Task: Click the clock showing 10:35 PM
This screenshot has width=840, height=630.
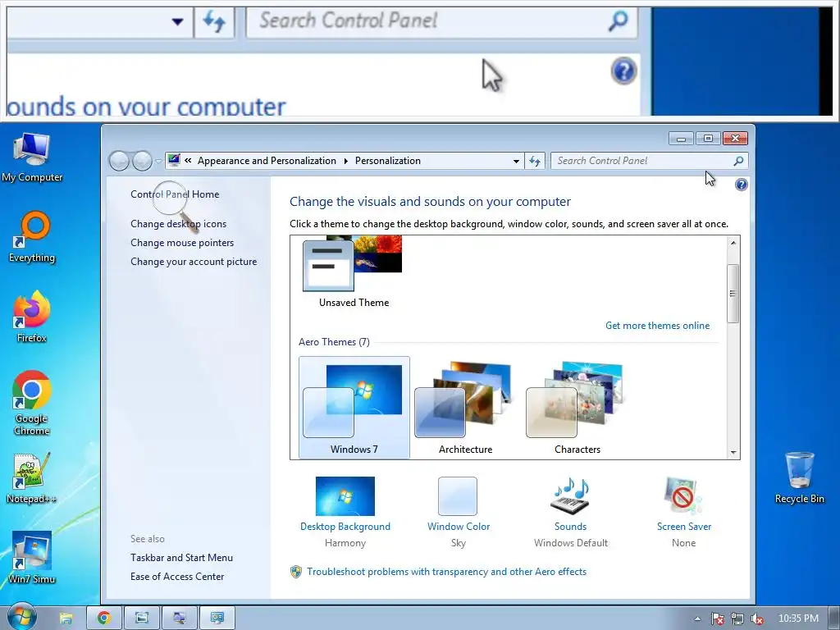Action: 798,619
